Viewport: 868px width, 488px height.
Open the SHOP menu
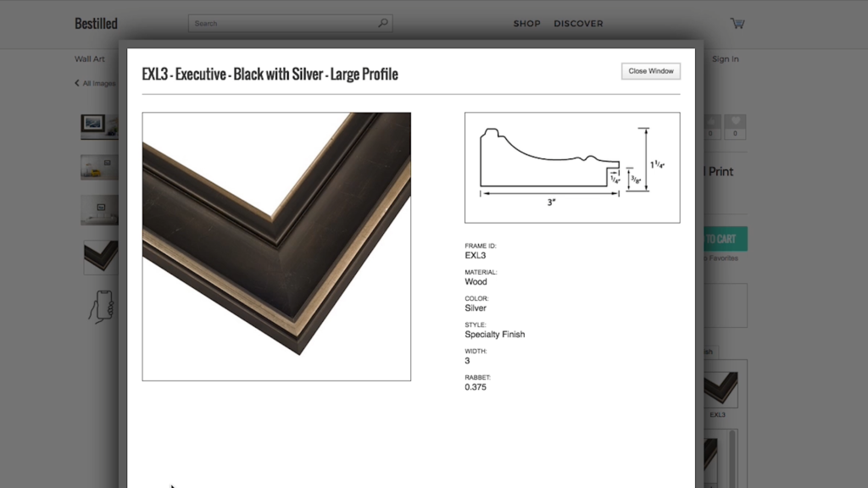(526, 24)
